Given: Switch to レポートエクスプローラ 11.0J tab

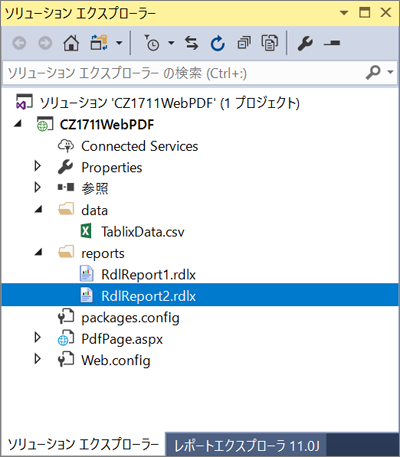Looking at the screenshot, I should [247, 446].
